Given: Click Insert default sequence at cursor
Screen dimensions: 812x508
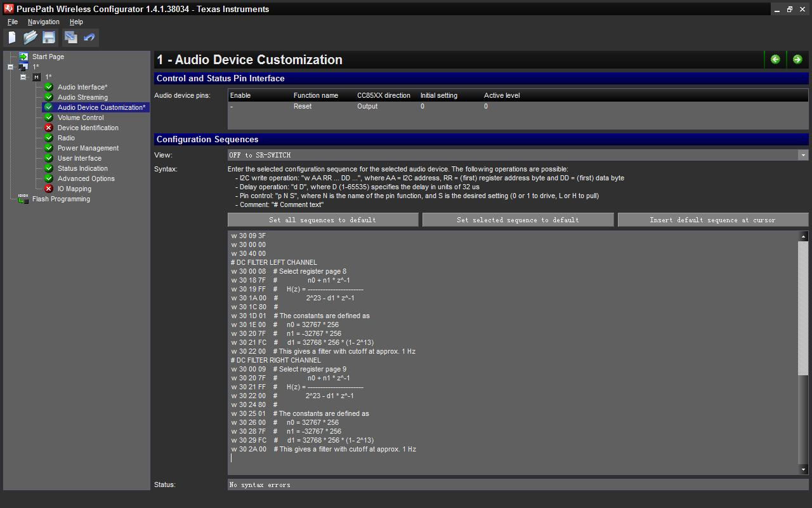Looking at the screenshot, I should pyautogui.click(x=712, y=220).
